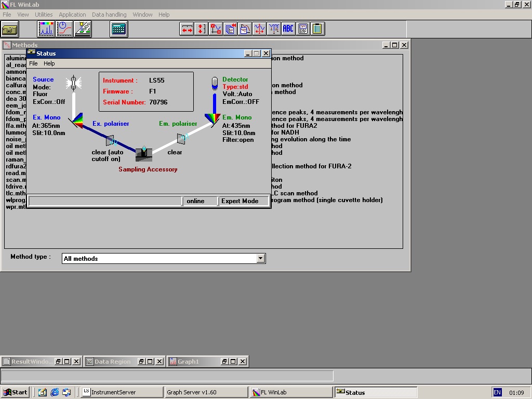Image resolution: width=532 pixels, height=399 pixels.
Task: Click emission wavelength At:435nm text
Action: [x=236, y=126]
